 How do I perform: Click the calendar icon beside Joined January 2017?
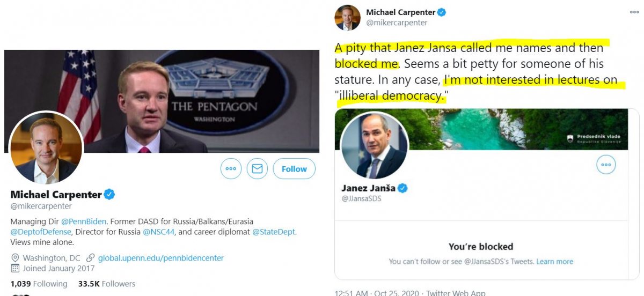click(x=15, y=268)
